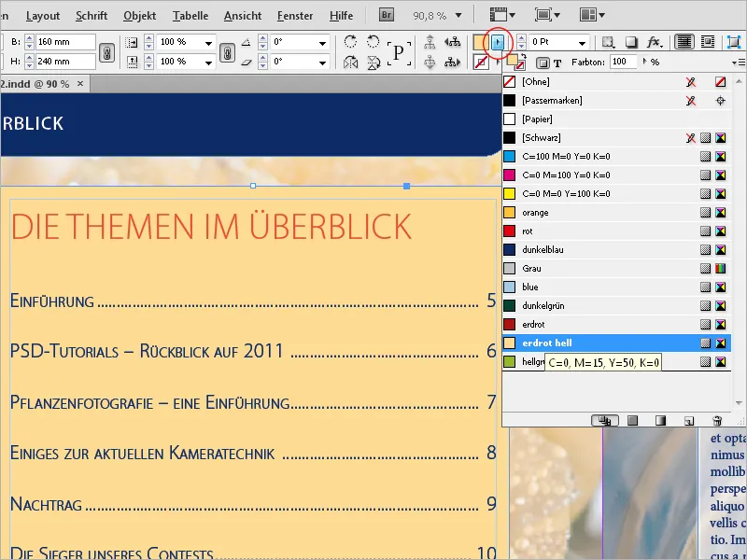Select the [Papier] swatch

pyautogui.click(x=616, y=119)
